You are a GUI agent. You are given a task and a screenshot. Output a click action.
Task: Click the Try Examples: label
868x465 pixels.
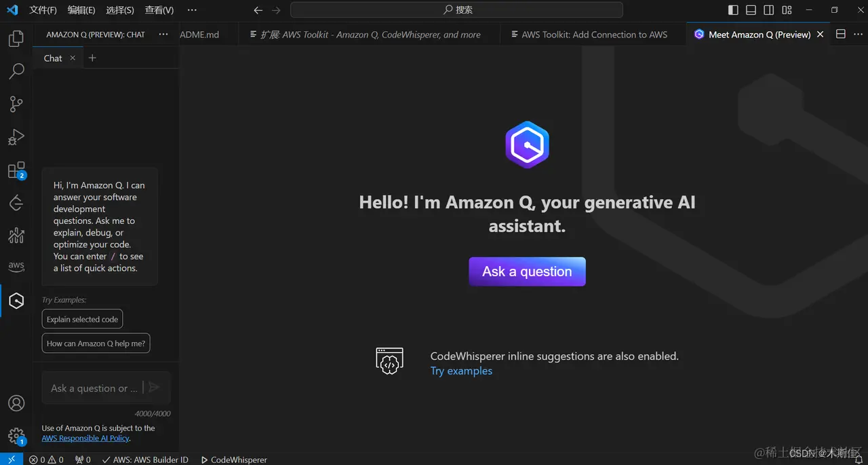(x=64, y=299)
